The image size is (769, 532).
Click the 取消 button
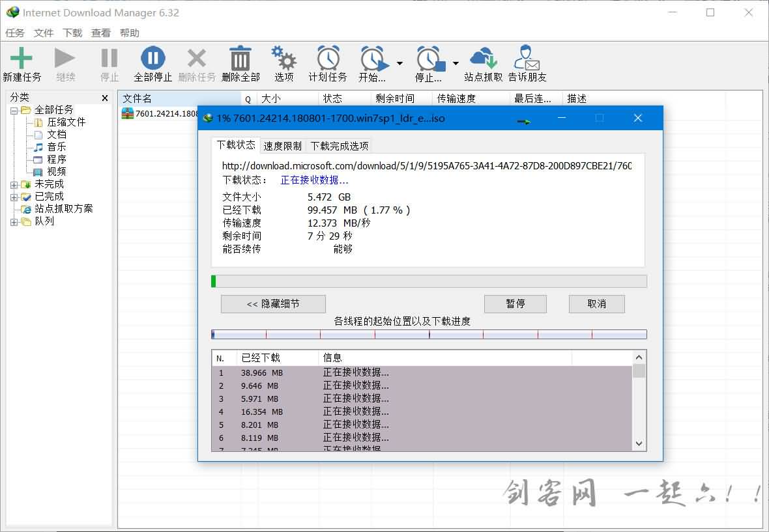pyautogui.click(x=597, y=303)
